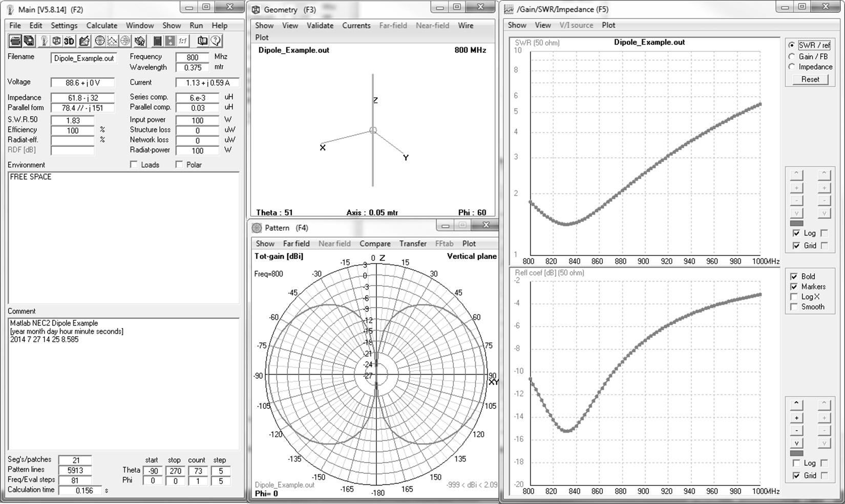Enable the Smooth checkbox
The image size is (845, 504).
coord(794,307)
